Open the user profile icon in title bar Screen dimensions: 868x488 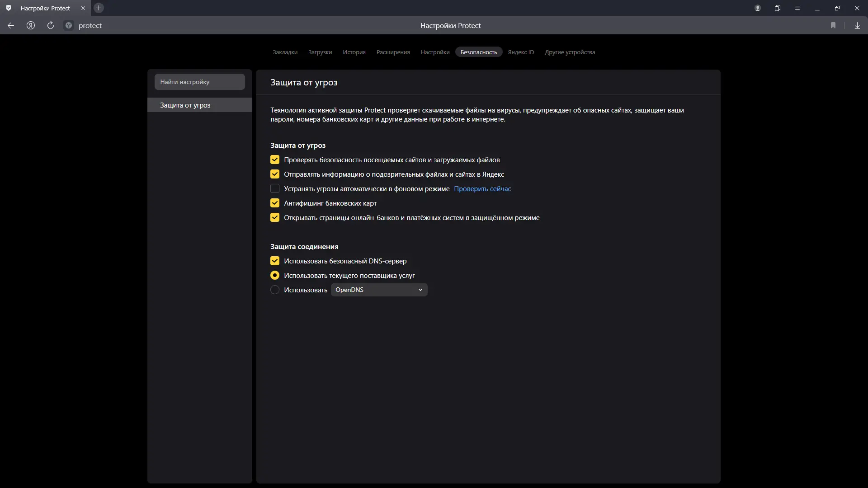(x=758, y=8)
